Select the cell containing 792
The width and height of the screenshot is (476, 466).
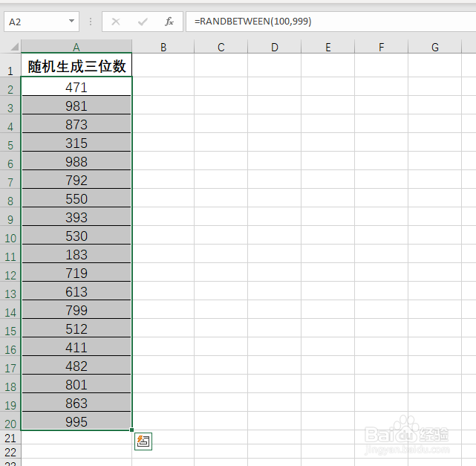76,180
